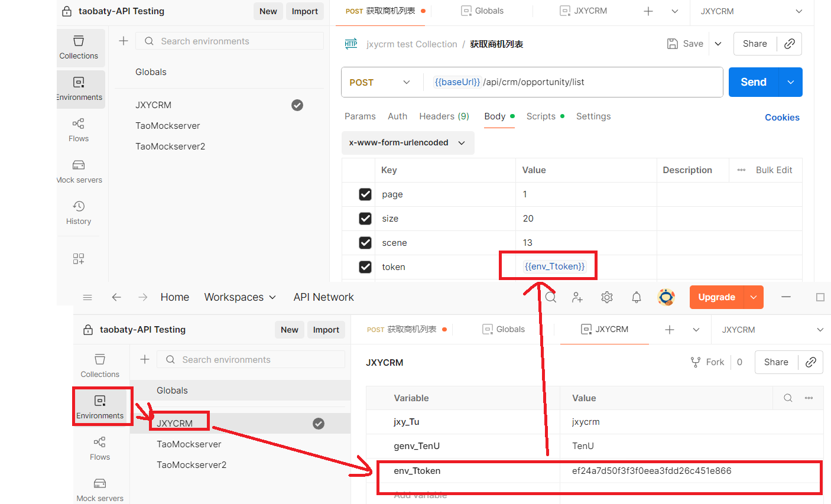Click the genv_TenU variable name
The height and width of the screenshot is (504, 831).
[x=417, y=446]
